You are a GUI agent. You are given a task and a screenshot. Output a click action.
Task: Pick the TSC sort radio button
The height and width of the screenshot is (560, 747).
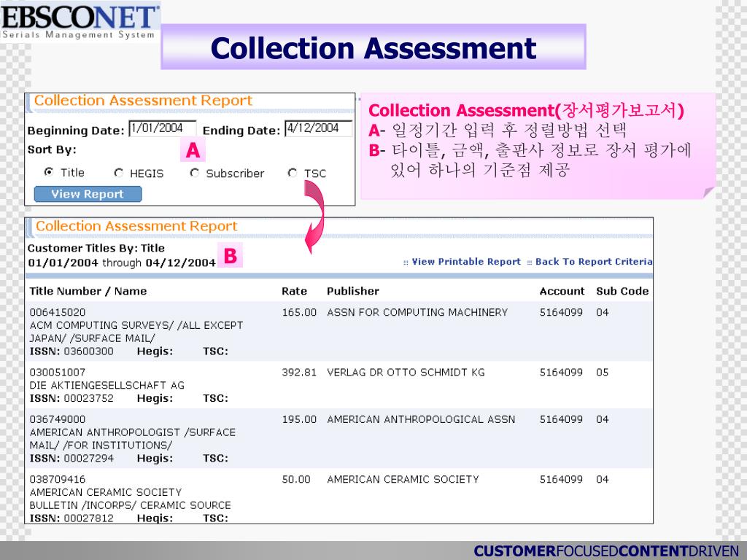(x=293, y=173)
